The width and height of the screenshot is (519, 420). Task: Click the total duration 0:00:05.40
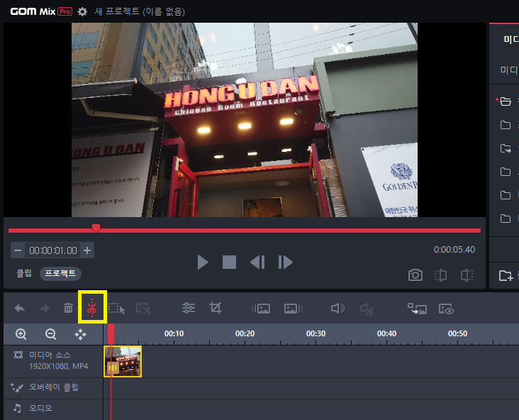tap(454, 250)
